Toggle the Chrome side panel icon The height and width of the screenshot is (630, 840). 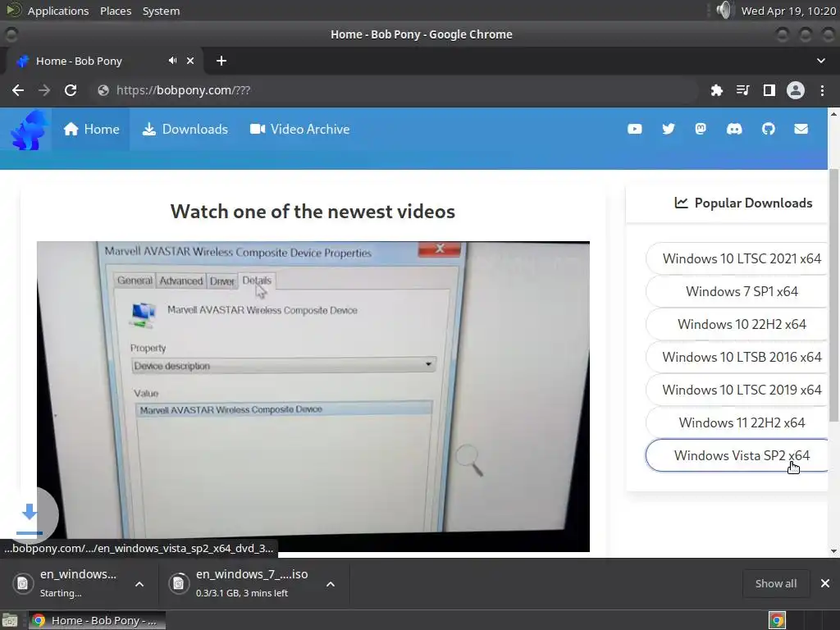[x=769, y=90]
